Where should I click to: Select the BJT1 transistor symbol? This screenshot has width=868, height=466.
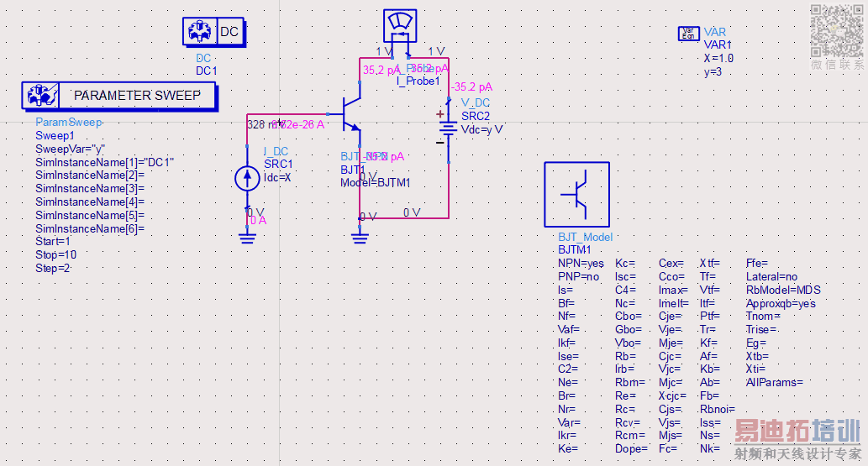click(x=350, y=114)
